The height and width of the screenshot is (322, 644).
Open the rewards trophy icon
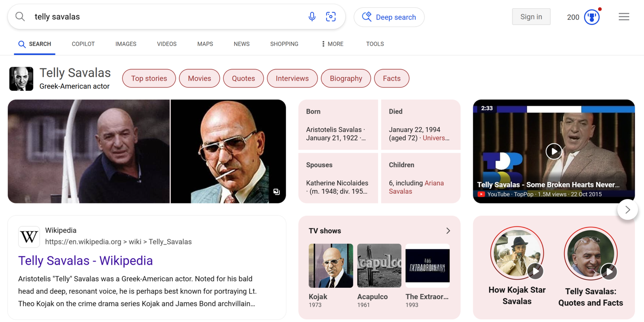pos(591,17)
